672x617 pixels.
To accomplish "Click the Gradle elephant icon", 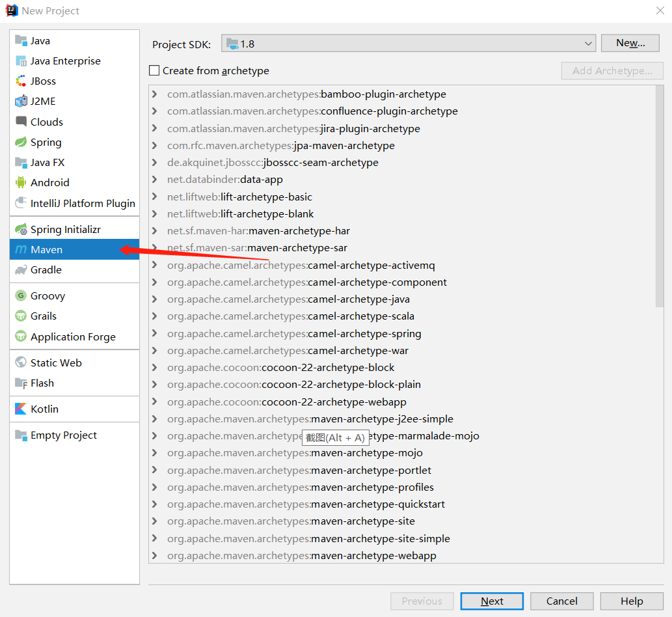I will (x=21, y=269).
